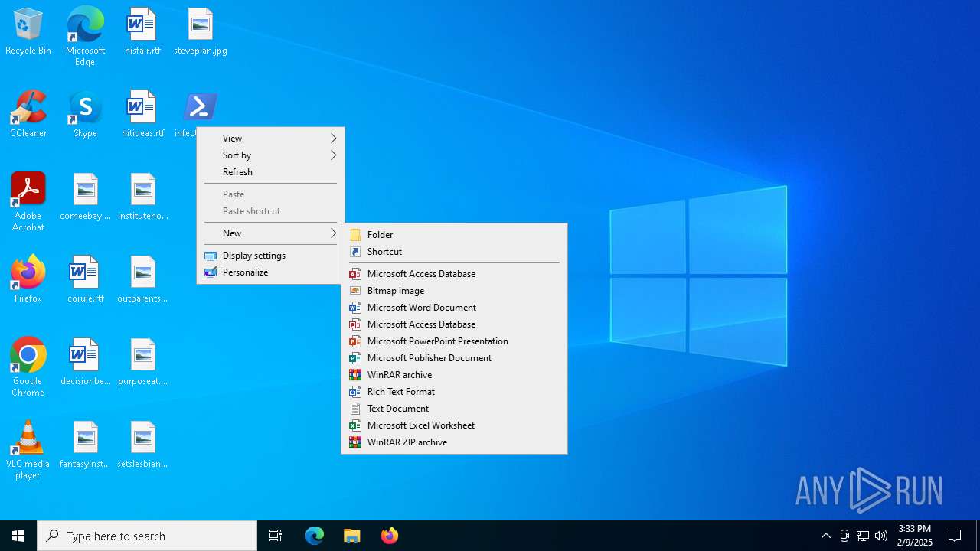
Task: Expand the View submenu
Action: [270, 139]
